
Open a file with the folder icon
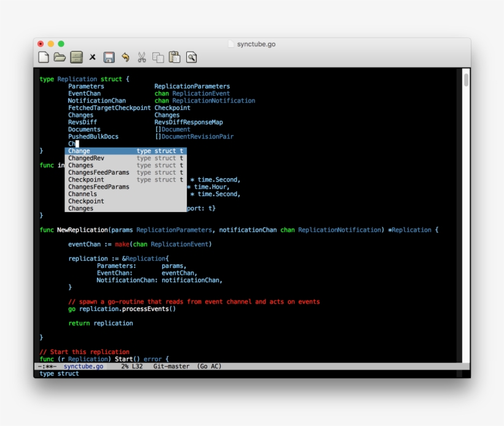point(59,57)
